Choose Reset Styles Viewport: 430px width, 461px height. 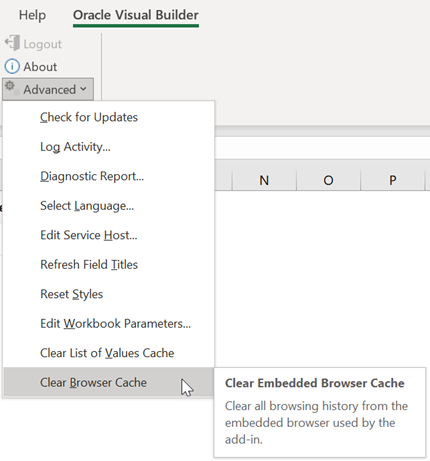pos(108,294)
